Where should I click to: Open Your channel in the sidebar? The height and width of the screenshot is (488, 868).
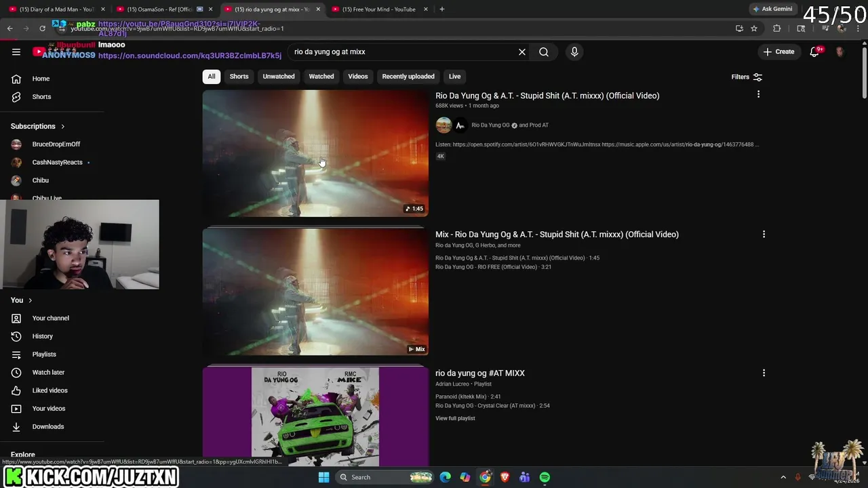coord(50,318)
